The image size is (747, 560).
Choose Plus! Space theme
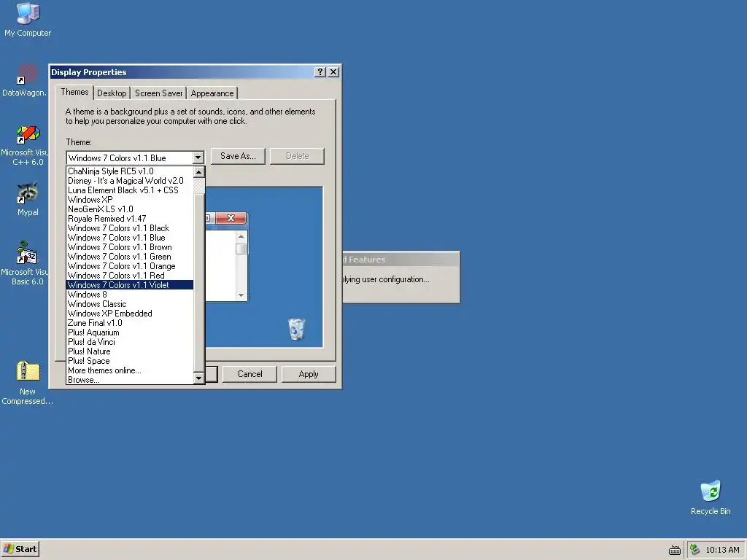coord(130,361)
